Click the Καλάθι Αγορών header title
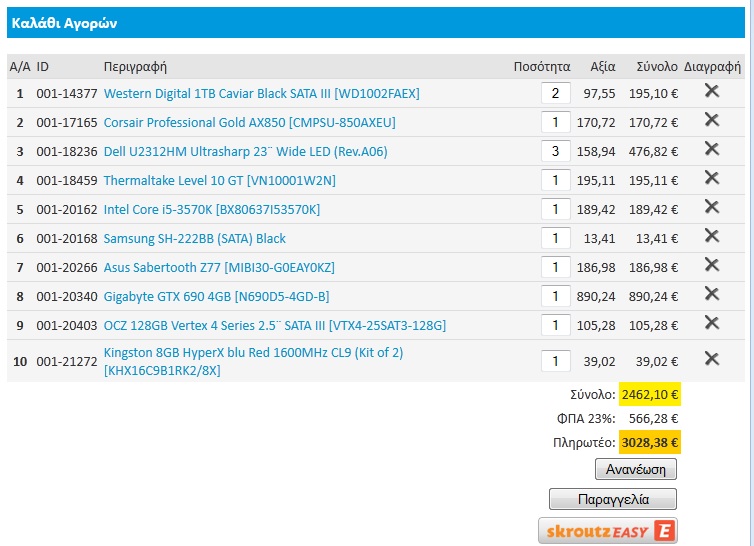The image size is (754, 546). [64, 23]
